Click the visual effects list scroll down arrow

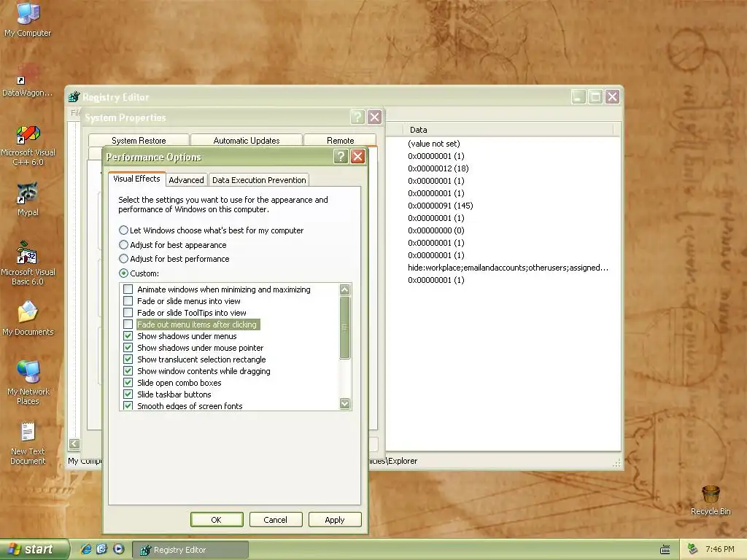point(345,403)
